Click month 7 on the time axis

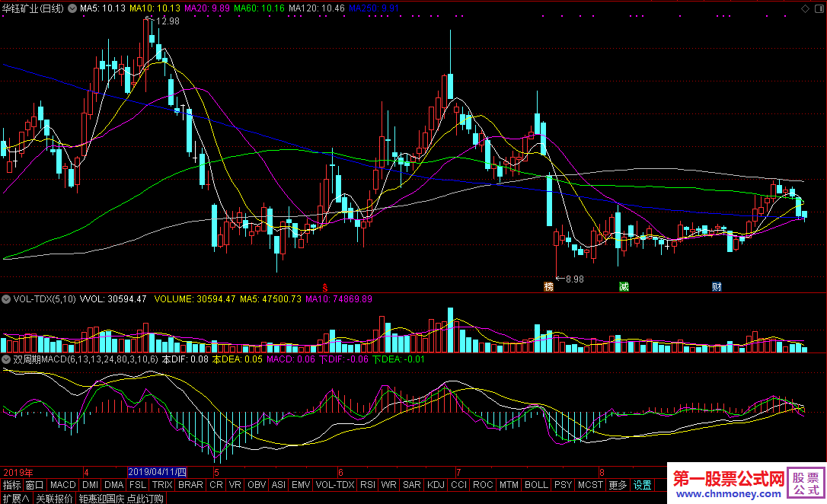[458, 472]
